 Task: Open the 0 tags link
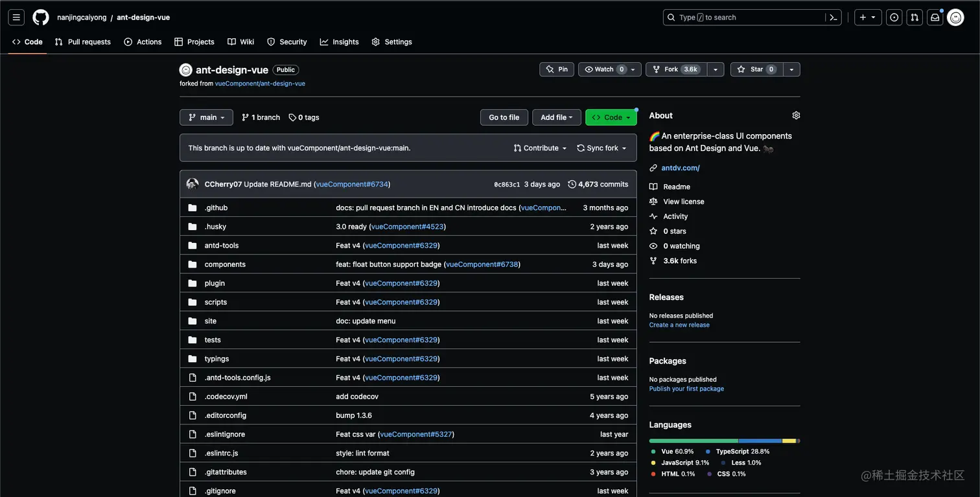click(x=304, y=117)
